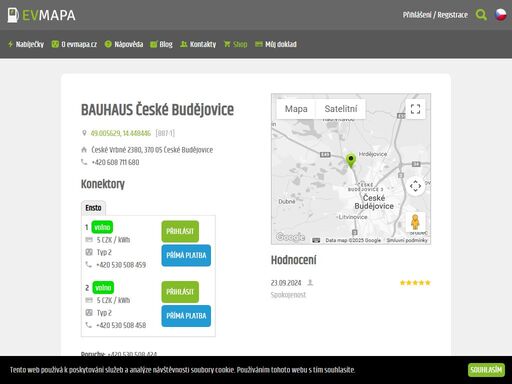
Task: Click the EVMAPA charger logo icon
Action: click(x=13, y=15)
